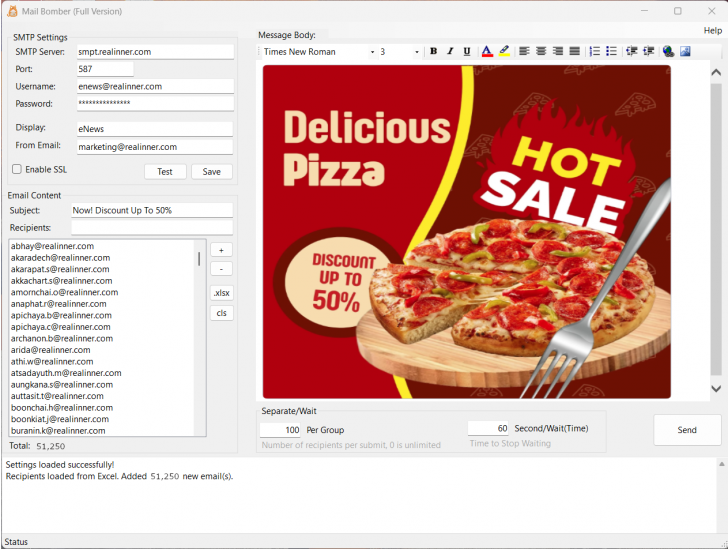Edit the Username field
Viewport: 728px width, 549px height.
pyautogui.click(x=155, y=86)
